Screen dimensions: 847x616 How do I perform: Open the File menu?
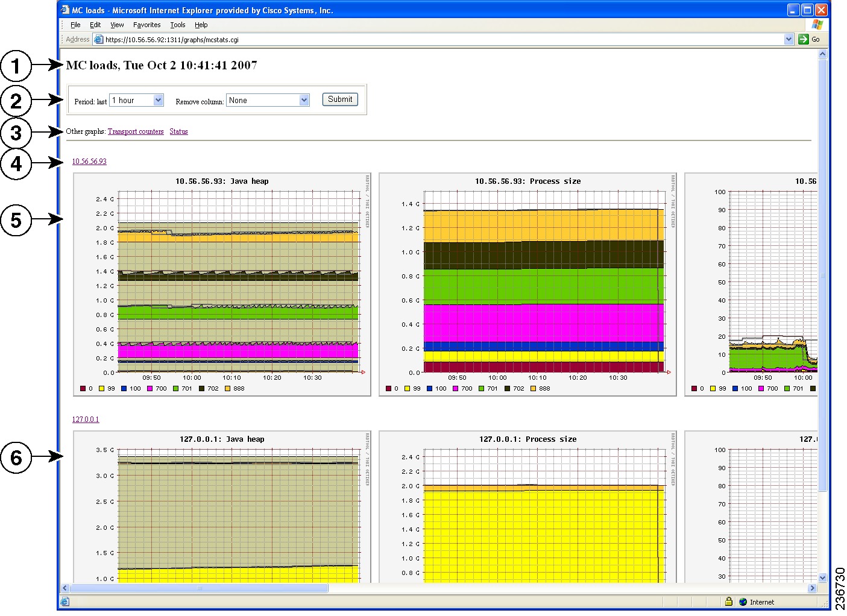point(75,25)
